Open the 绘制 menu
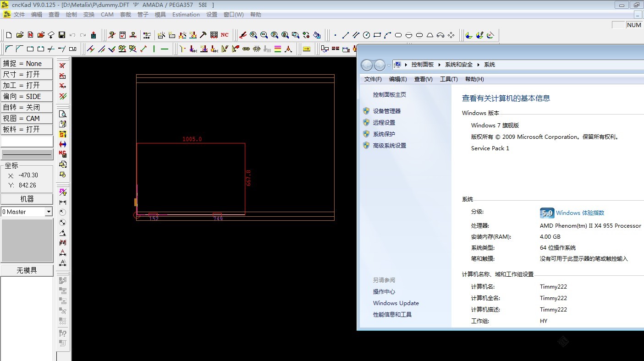The width and height of the screenshot is (644, 361). [x=72, y=15]
